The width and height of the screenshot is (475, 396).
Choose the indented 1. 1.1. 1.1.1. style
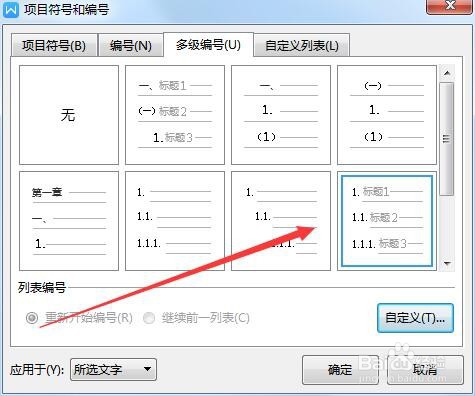(281, 221)
